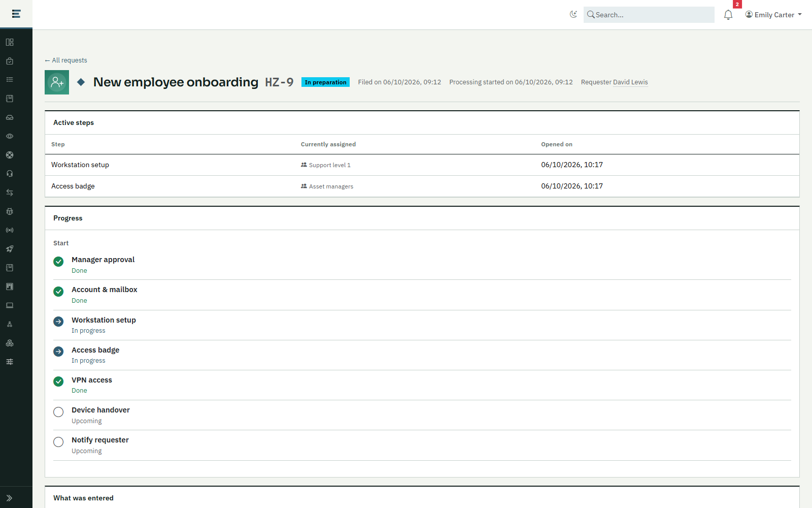Select Device handover progress step title
This screenshot has width=812, height=508.
coord(100,410)
